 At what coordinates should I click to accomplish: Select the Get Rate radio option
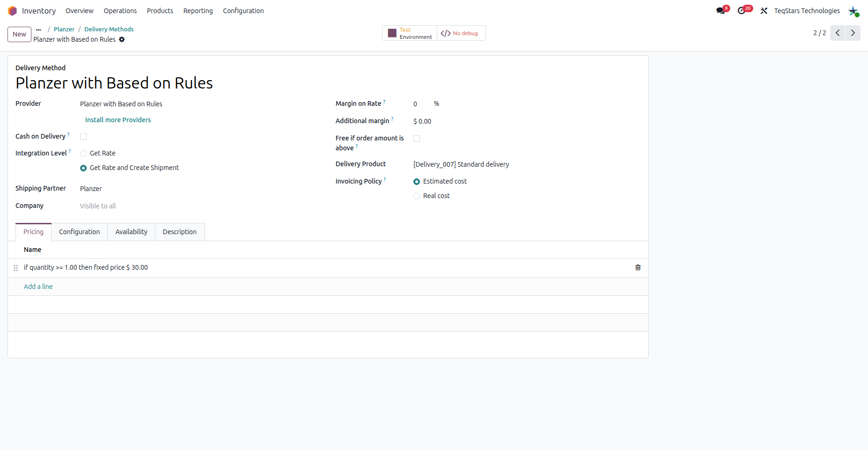tap(83, 154)
